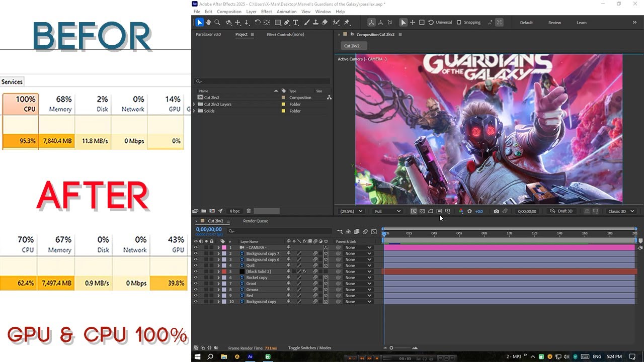Screen dimensions: 644x362
Task: Select the Roto Brush tool
Action: click(x=336, y=22)
